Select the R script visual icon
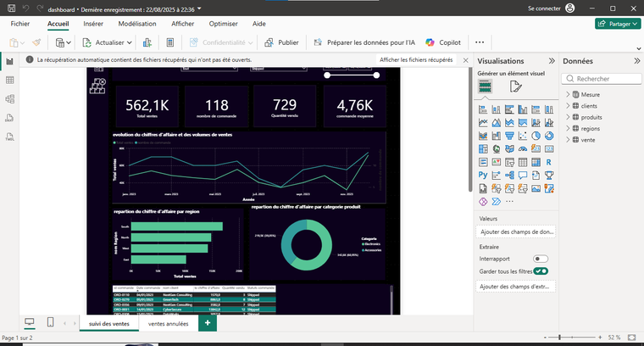 (x=548, y=161)
